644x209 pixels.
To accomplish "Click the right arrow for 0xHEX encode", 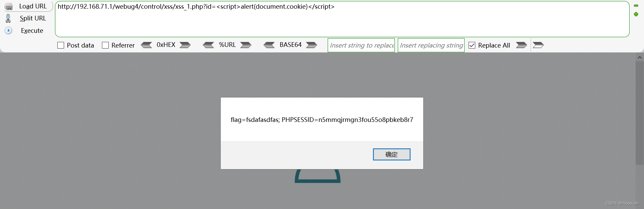I will (185, 45).
